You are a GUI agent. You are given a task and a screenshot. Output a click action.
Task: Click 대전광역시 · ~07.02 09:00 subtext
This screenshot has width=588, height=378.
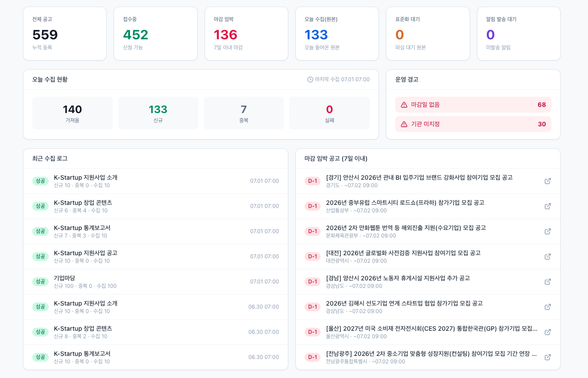click(x=356, y=261)
